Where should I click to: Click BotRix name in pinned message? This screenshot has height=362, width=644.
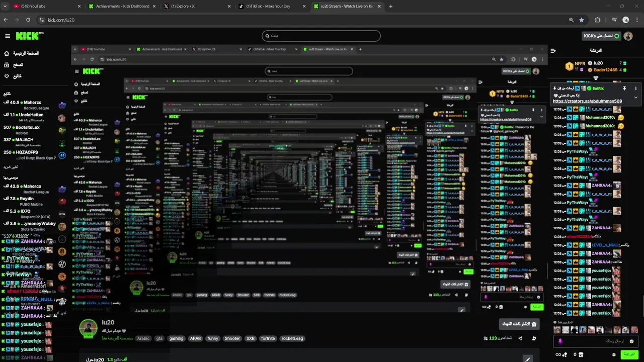[599, 88]
